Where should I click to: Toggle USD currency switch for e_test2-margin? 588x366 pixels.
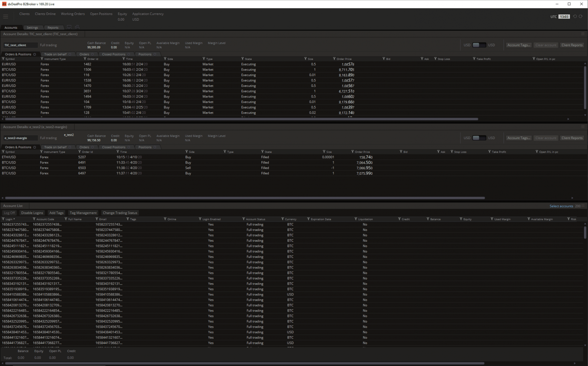(x=479, y=138)
